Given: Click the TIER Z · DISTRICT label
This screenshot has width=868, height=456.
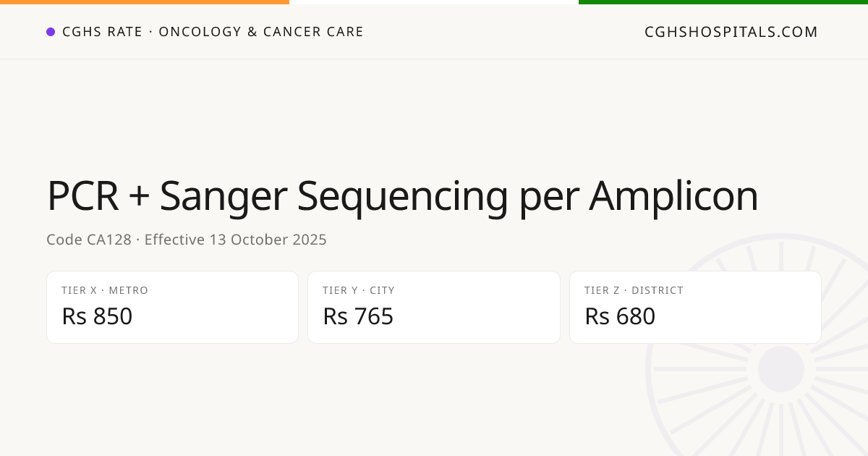Looking at the screenshot, I should [x=634, y=290].
